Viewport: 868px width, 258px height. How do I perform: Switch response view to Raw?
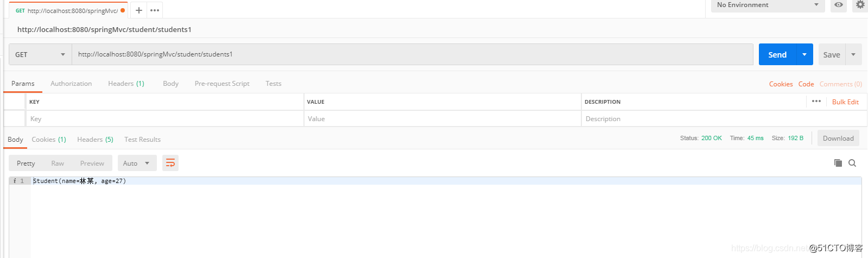pos(58,163)
